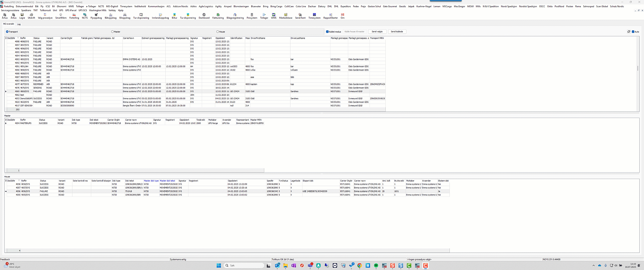Open the SmartMem toolbar icon
The height and width of the screenshot is (270, 644).
[61, 16]
